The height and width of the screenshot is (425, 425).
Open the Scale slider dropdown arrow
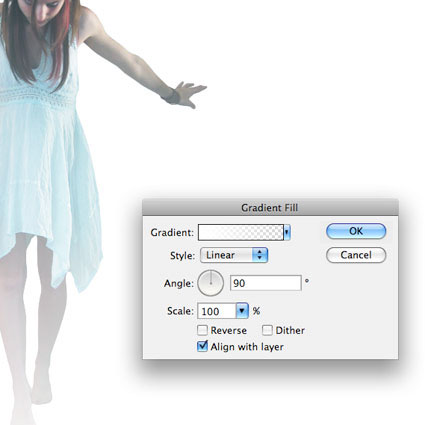click(x=242, y=311)
